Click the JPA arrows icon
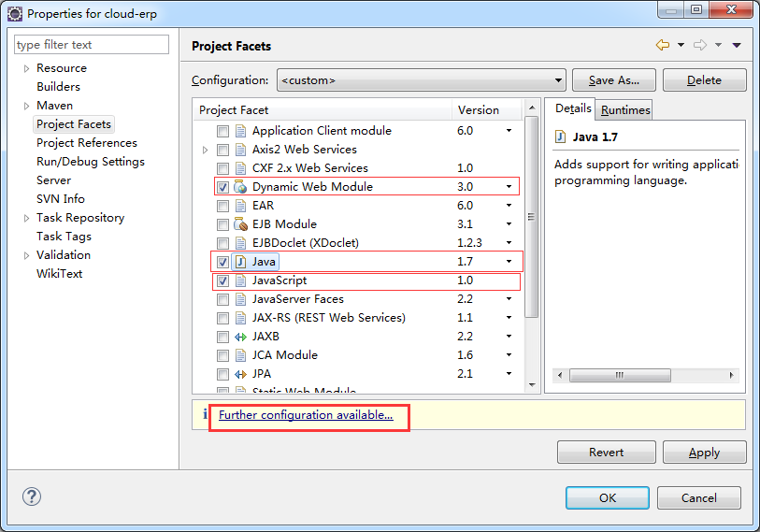 click(x=240, y=374)
